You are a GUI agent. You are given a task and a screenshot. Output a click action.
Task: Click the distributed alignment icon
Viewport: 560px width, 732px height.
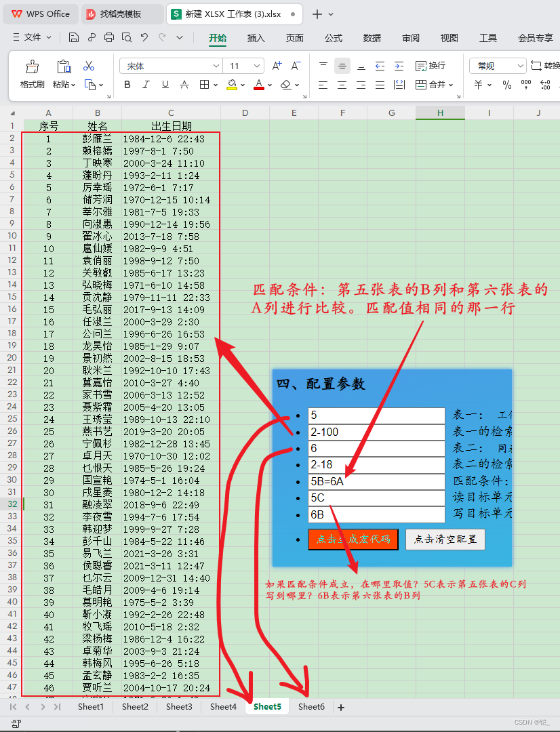[x=399, y=85]
